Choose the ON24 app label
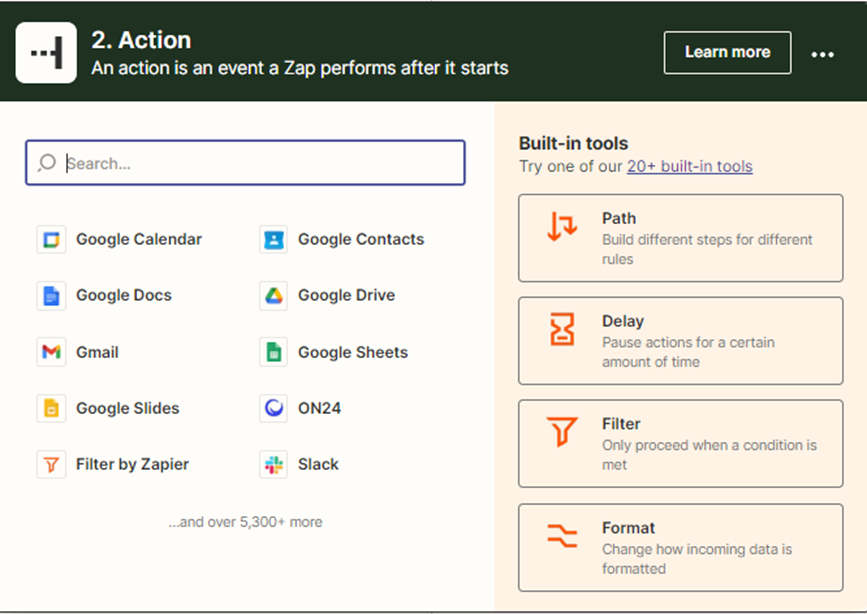867x614 pixels. point(320,408)
